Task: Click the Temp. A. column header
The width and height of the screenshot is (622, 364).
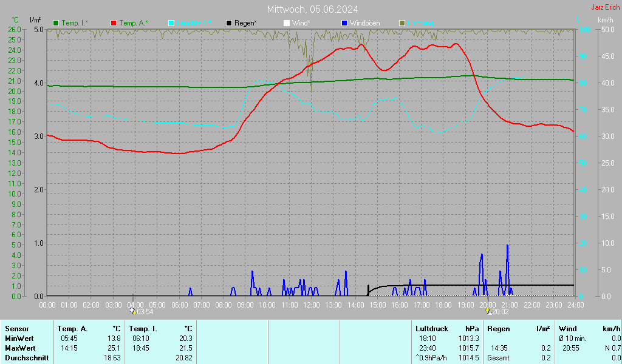Action: pos(72,328)
